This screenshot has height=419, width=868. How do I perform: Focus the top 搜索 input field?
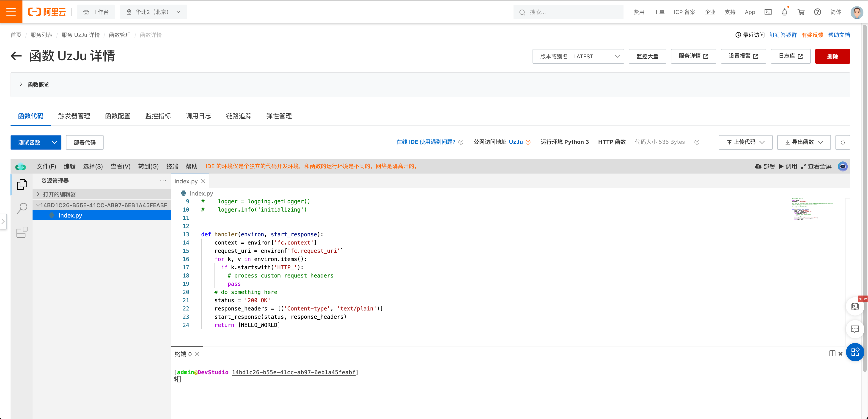[x=568, y=12]
